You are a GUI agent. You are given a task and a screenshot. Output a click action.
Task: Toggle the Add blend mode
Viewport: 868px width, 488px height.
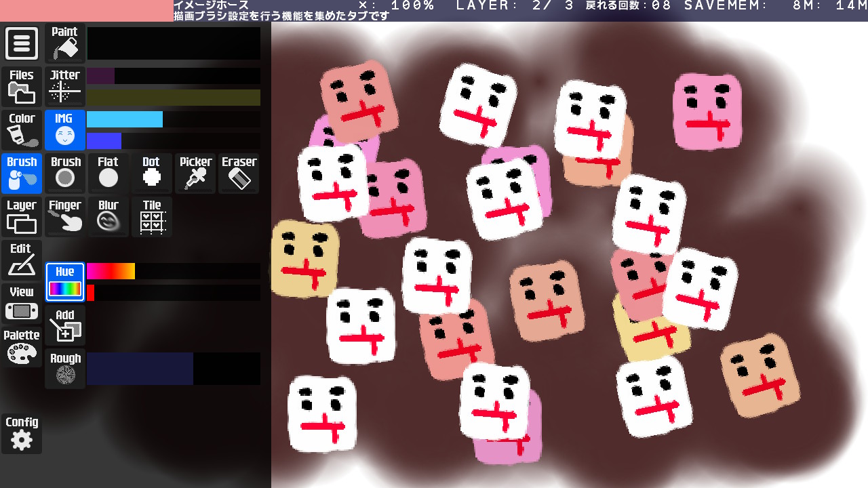(x=65, y=325)
